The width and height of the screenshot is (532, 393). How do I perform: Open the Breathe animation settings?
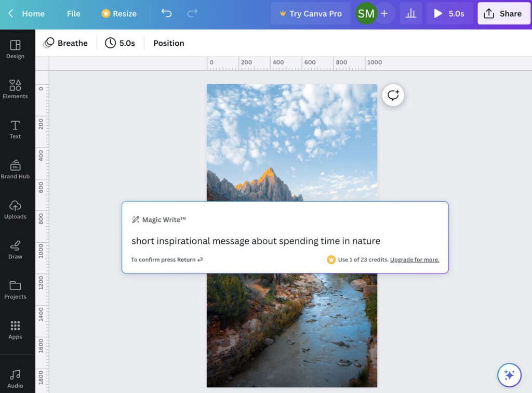(x=65, y=43)
